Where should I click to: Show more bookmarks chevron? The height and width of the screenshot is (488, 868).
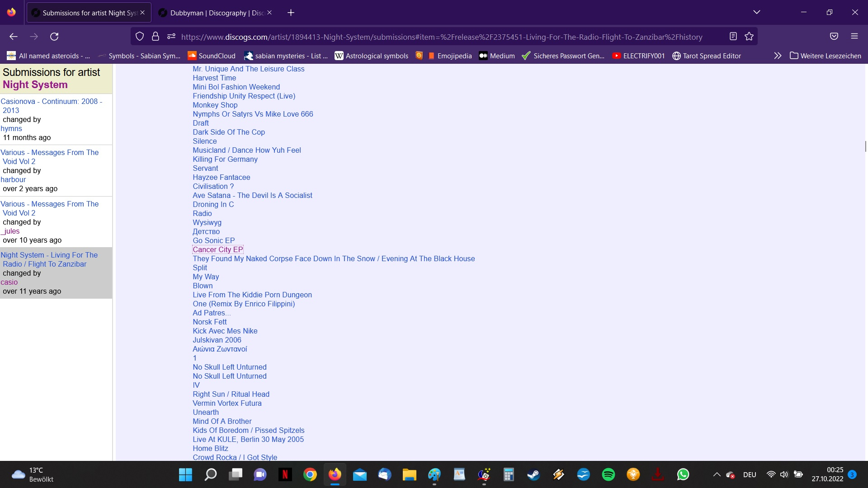pyautogui.click(x=778, y=56)
